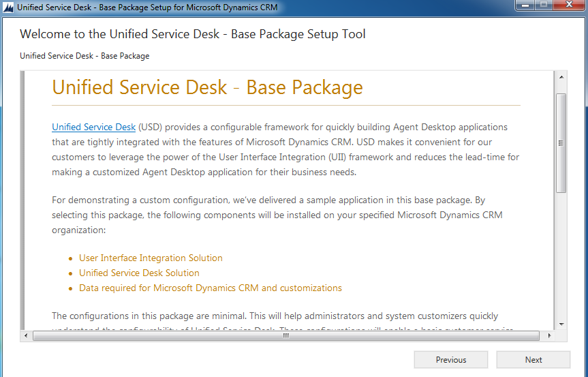Click the Previous button
Image resolution: width=588 pixels, height=377 pixels.
[450, 360]
